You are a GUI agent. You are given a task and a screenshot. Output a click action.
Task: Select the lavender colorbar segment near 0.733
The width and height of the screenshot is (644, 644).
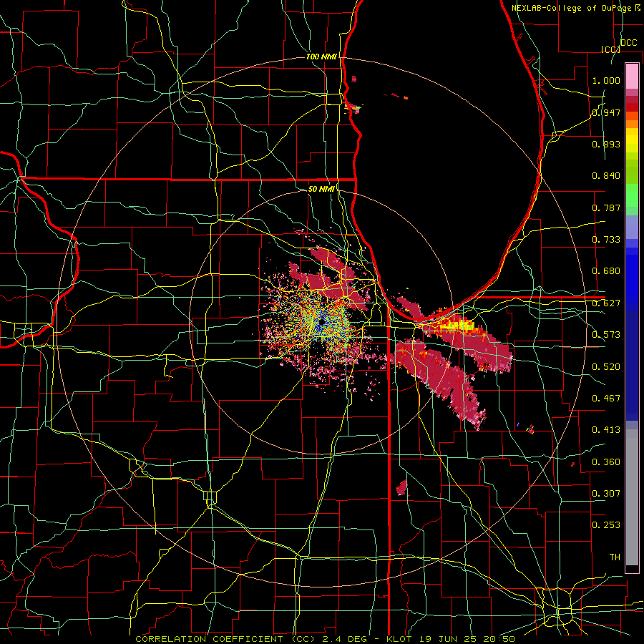click(632, 228)
